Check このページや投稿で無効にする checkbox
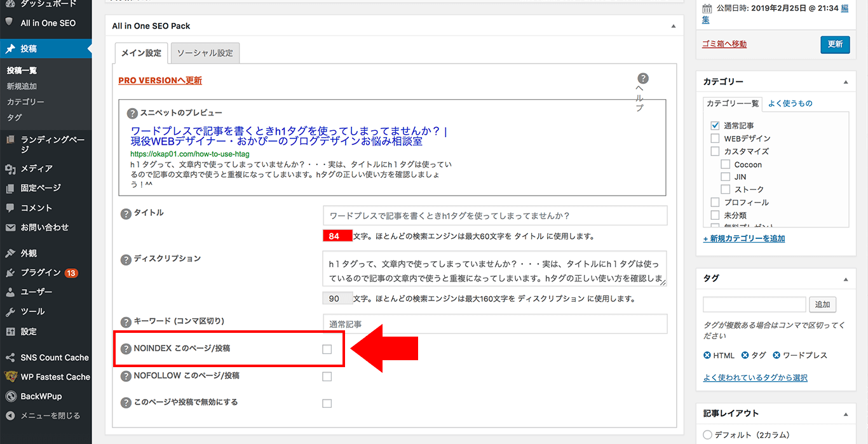868x444 pixels. point(327,403)
